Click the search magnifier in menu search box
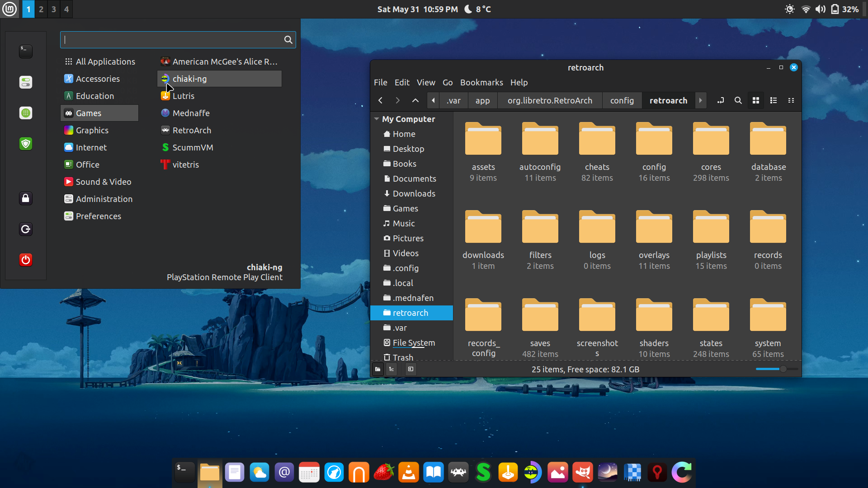This screenshot has height=488, width=868. click(288, 40)
